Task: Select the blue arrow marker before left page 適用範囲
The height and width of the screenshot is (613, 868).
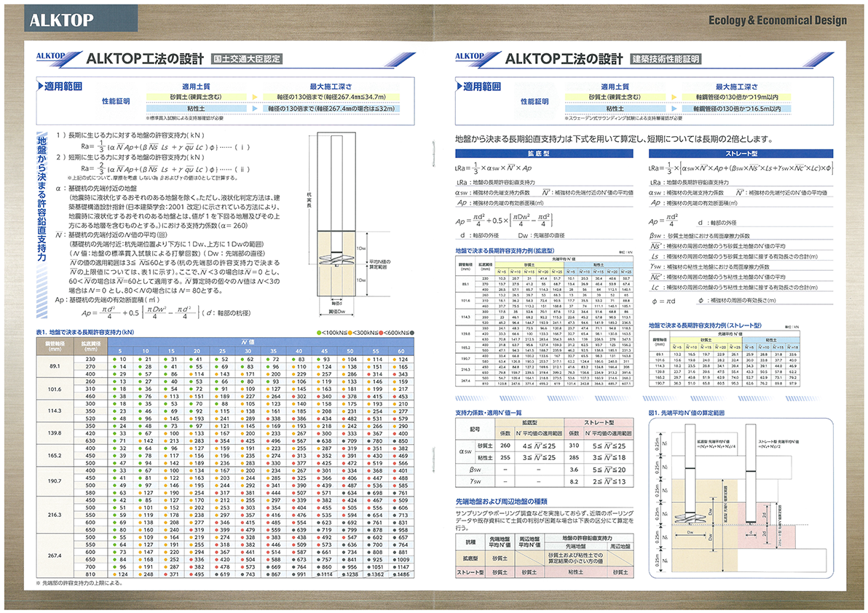Action: pos(40,87)
